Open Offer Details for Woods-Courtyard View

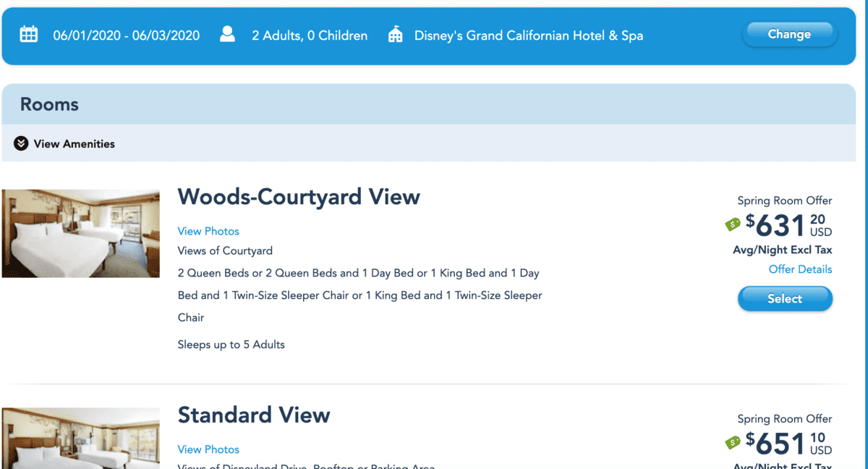pos(800,269)
